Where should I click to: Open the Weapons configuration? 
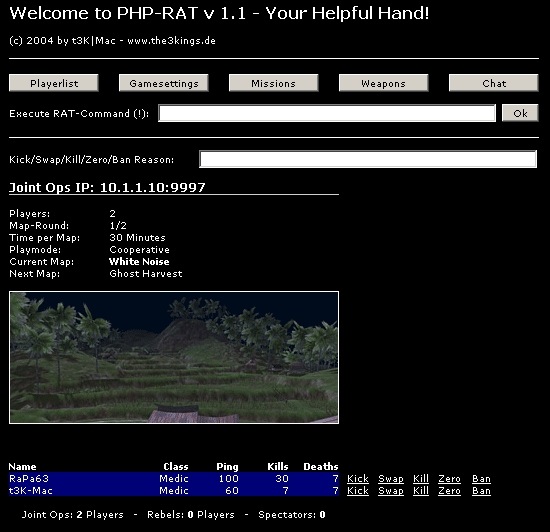(x=384, y=83)
